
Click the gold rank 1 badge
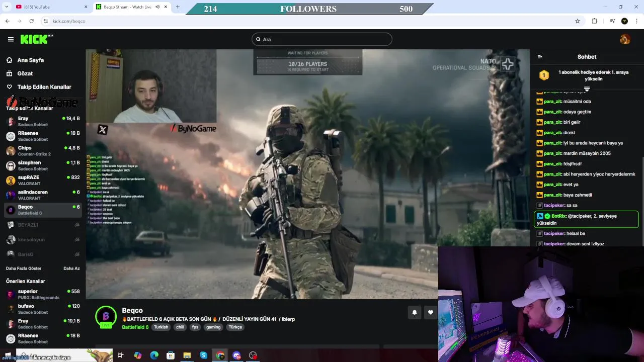pos(544,75)
